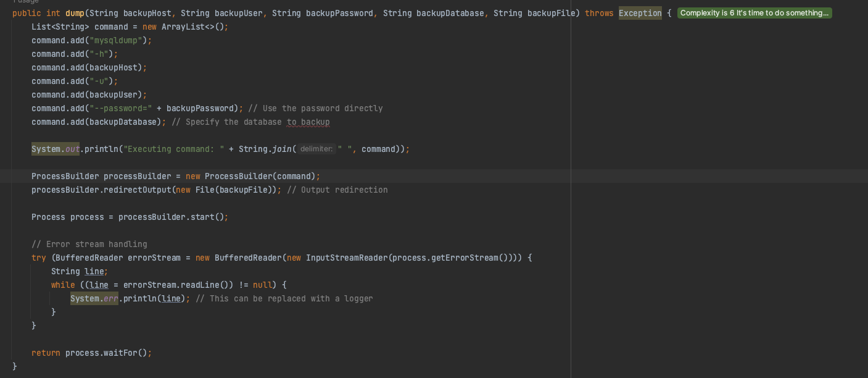Click "backupHost" inside the command.add call
The height and width of the screenshot is (378, 868).
114,67
